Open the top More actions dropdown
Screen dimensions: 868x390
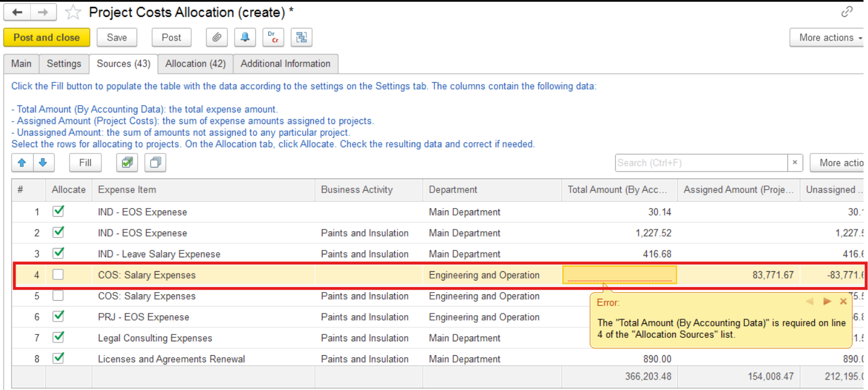tap(827, 38)
